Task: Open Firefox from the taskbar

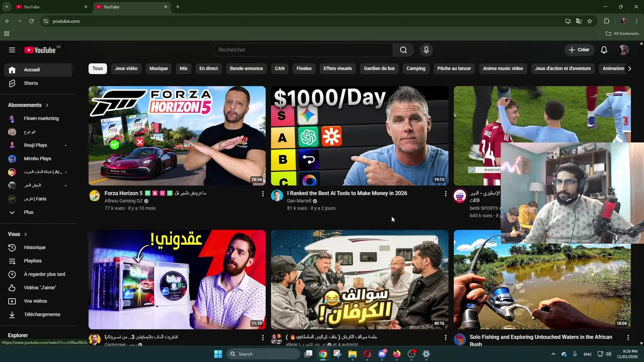Action: (x=396, y=354)
